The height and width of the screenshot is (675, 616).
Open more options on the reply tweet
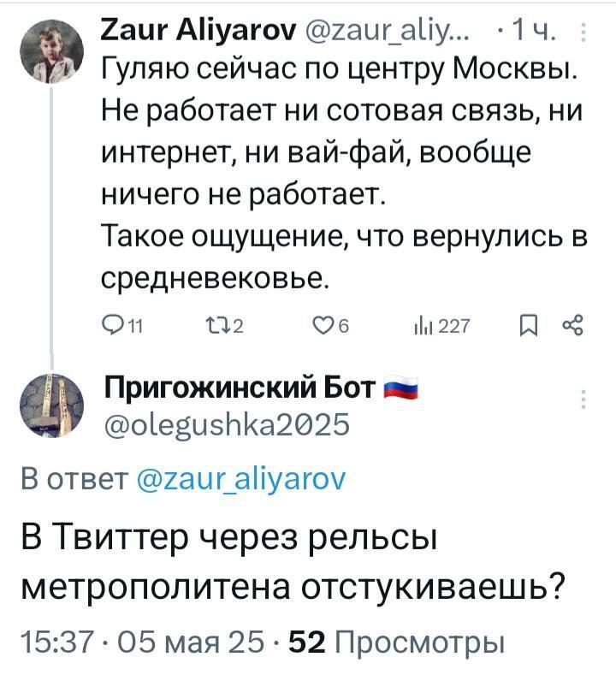point(583,400)
